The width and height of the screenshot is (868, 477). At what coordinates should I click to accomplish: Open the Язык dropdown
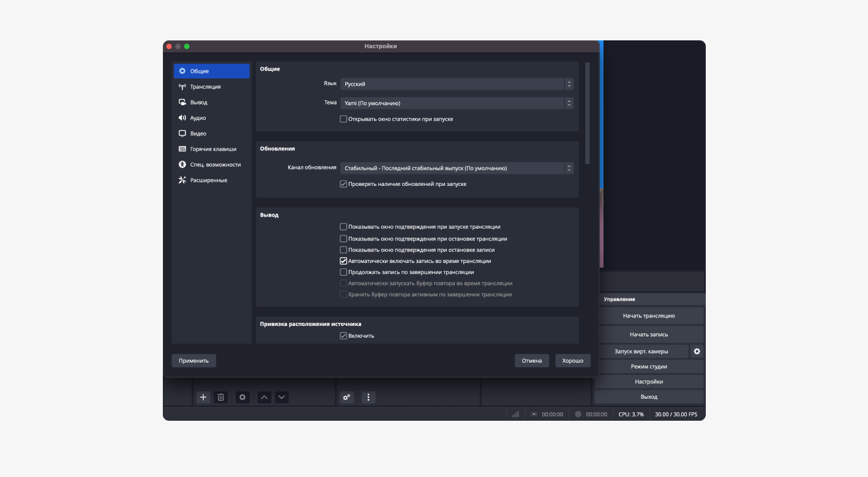coord(457,84)
